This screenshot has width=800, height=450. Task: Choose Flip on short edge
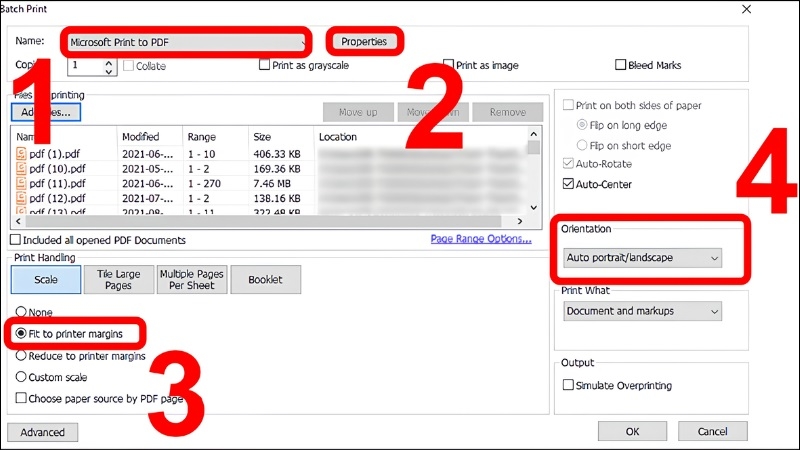[582, 145]
